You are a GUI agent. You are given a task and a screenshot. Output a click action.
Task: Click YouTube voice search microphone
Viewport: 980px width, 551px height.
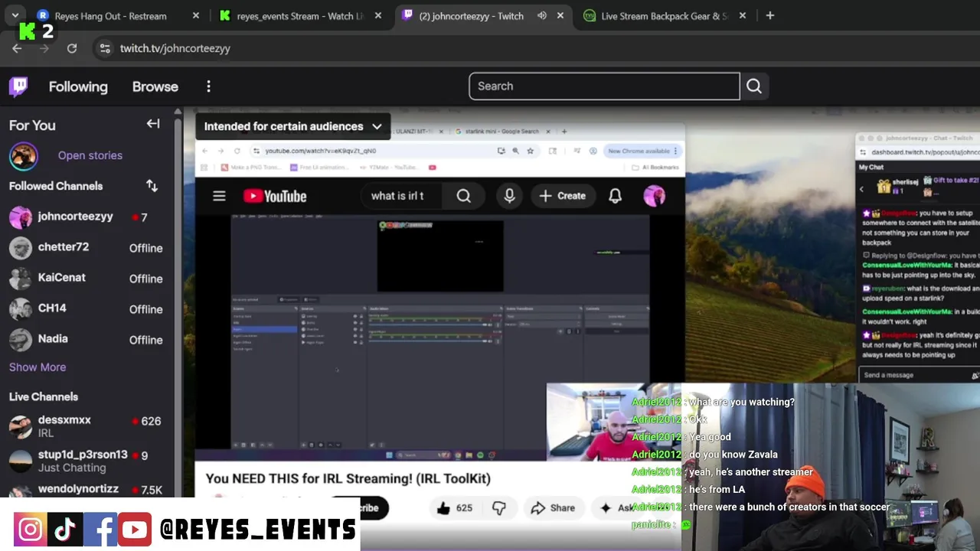509,196
